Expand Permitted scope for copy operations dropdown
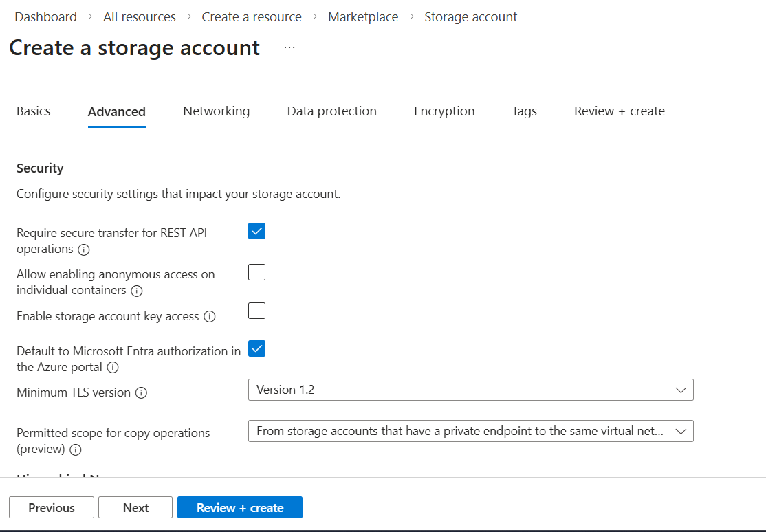The height and width of the screenshot is (532, 766). 470,431
